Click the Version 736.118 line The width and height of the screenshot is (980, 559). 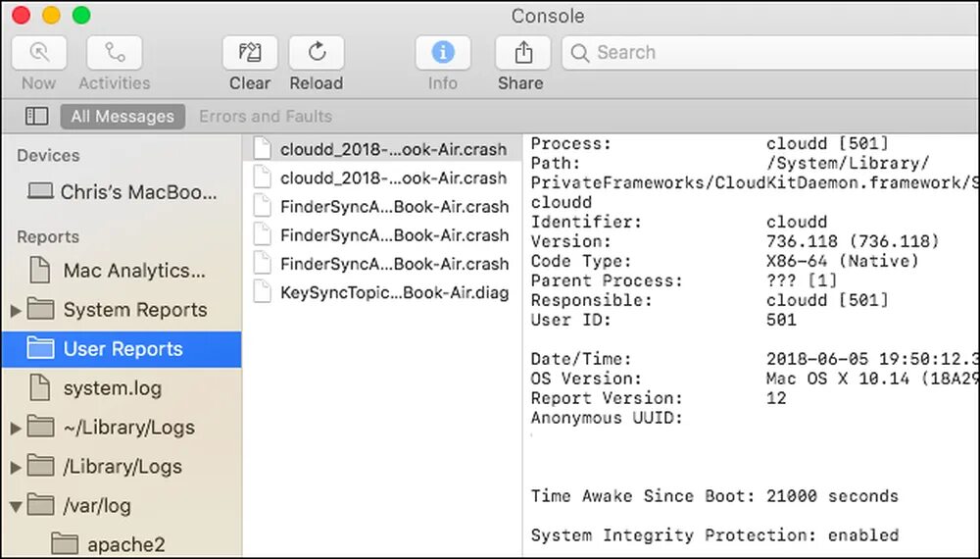coord(734,241)
